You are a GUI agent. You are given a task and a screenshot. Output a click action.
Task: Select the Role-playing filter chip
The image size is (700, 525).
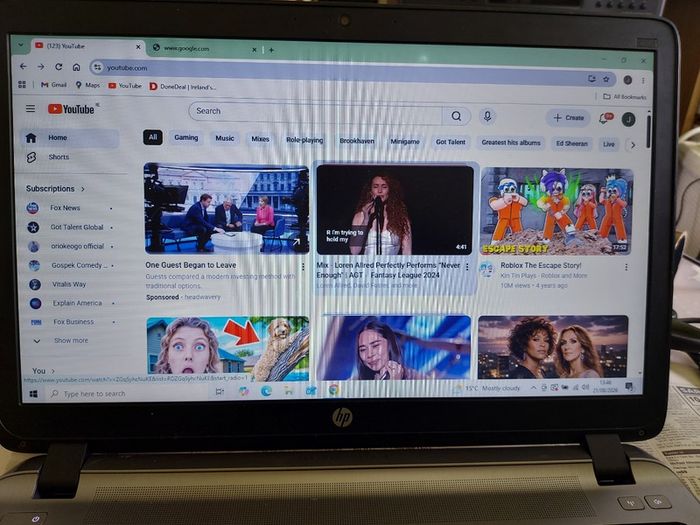coord(304,140)
